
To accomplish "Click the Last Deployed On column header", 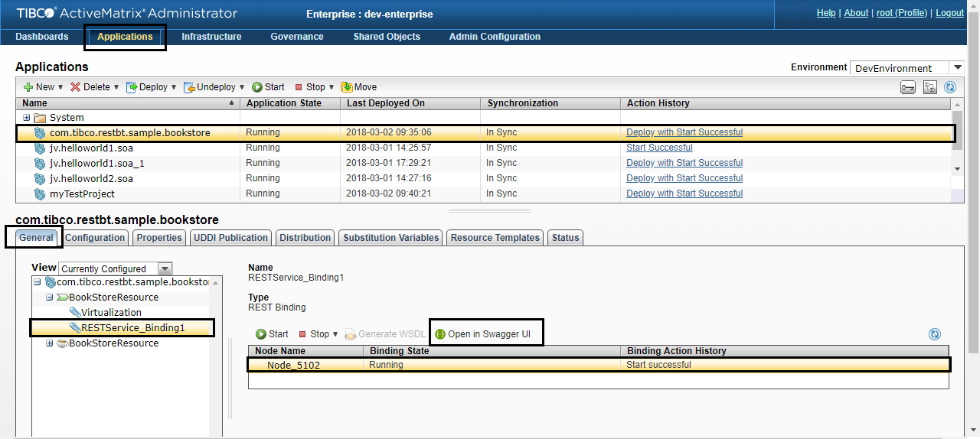I will click(410, 103).
